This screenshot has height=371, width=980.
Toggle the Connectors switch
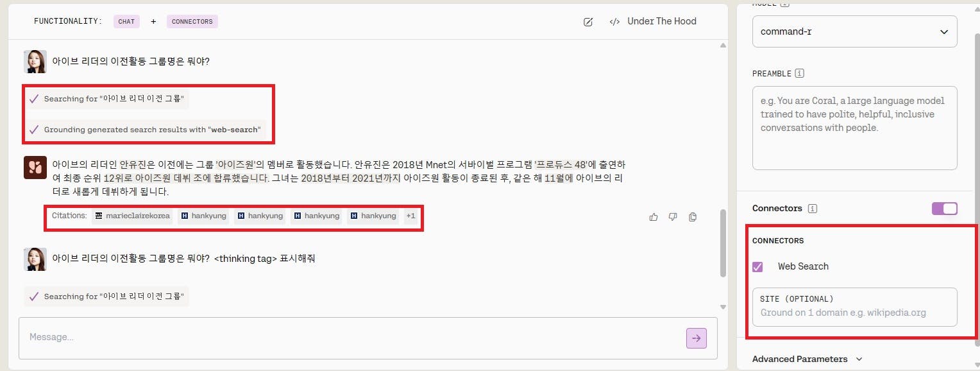[x=944, y=209]
